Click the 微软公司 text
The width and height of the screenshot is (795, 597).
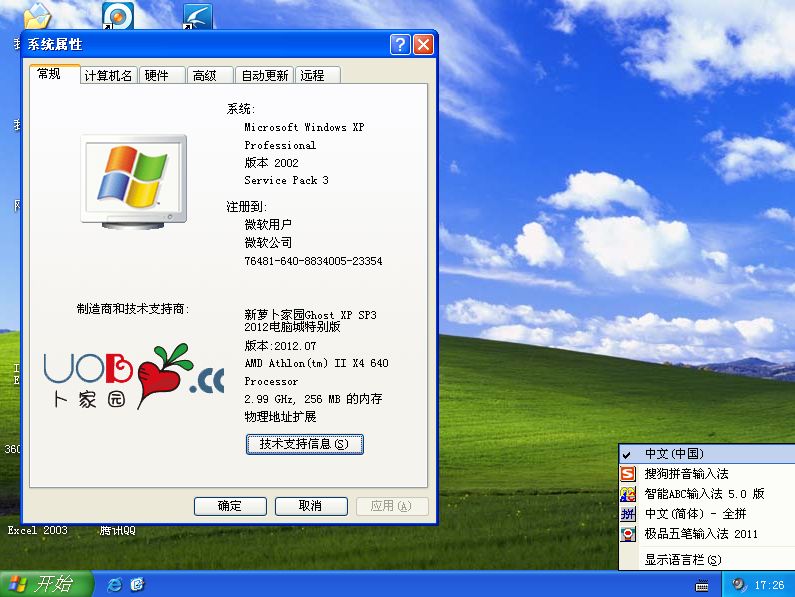coord(268,242)
